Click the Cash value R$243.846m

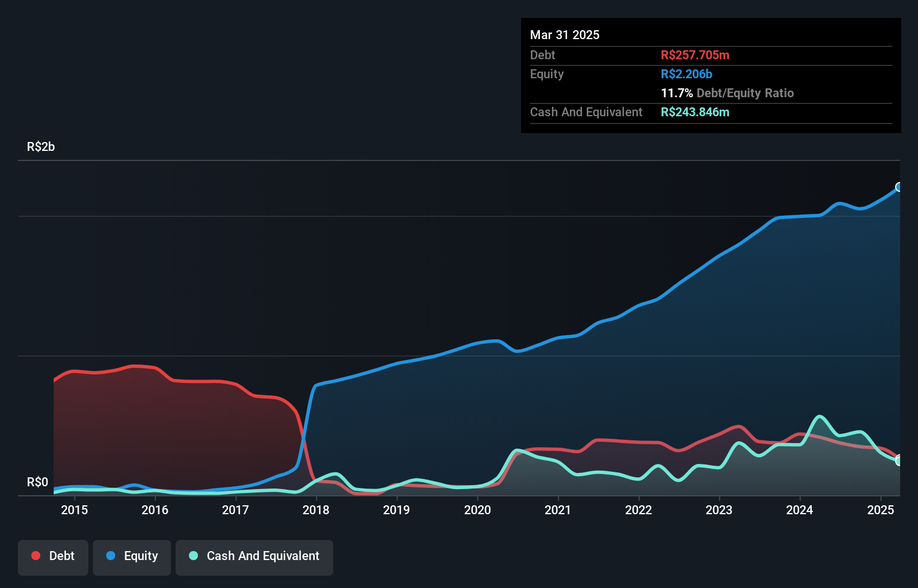coord(695,112)
